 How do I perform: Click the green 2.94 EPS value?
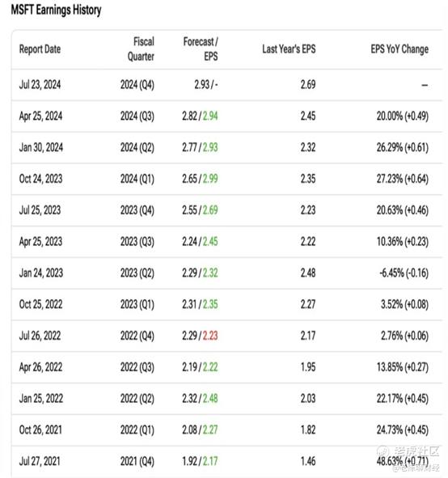pyautogui.click(x=210, y=116)
